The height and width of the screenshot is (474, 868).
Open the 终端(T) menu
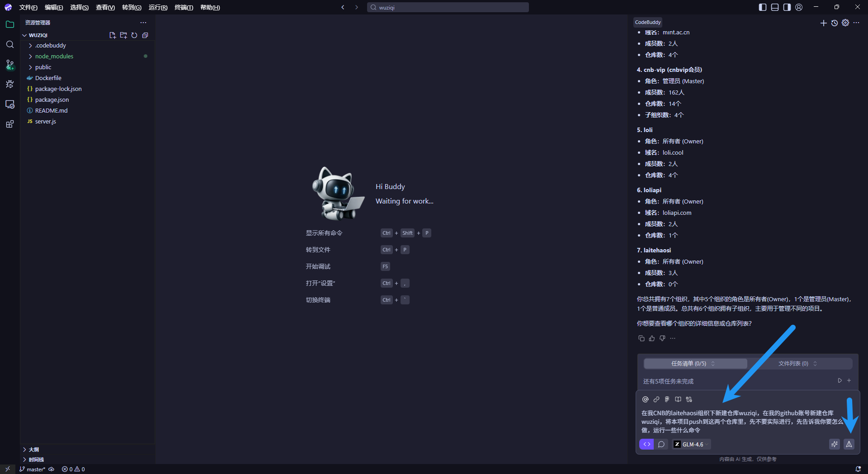click(x=184, y=7)
